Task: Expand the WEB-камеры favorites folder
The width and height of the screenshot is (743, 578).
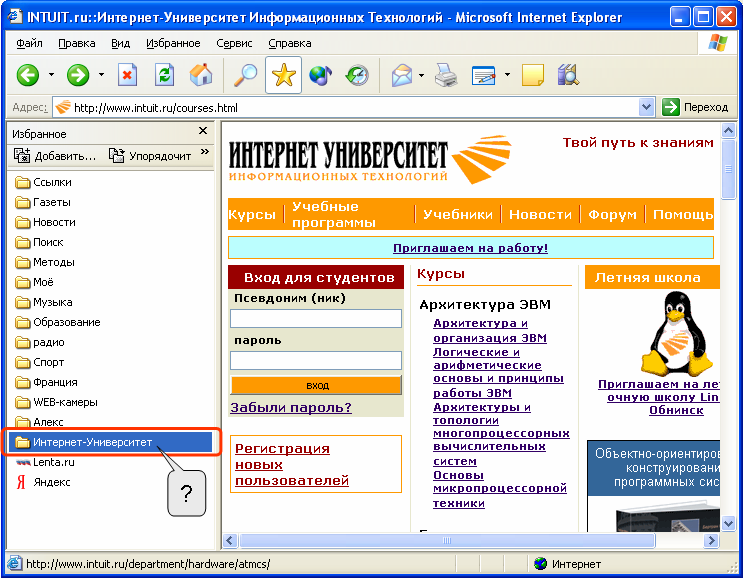Action: [x=56, y=402]
